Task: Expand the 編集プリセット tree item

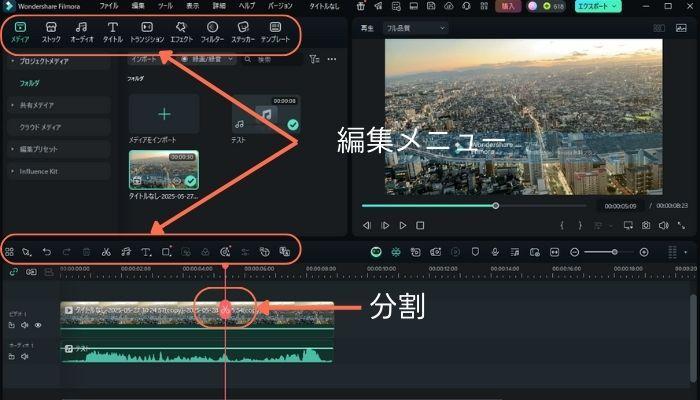Action: [x=12, y=149]
